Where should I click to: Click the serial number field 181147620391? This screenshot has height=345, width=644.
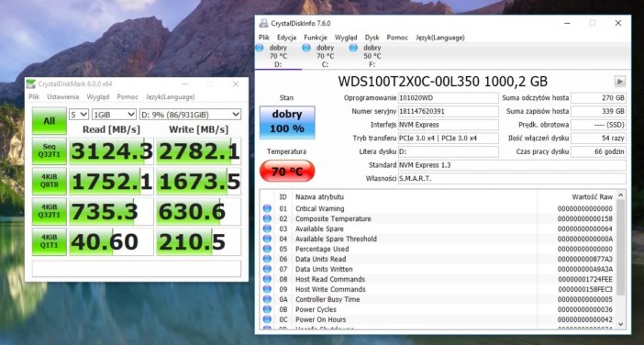point(448,111)
